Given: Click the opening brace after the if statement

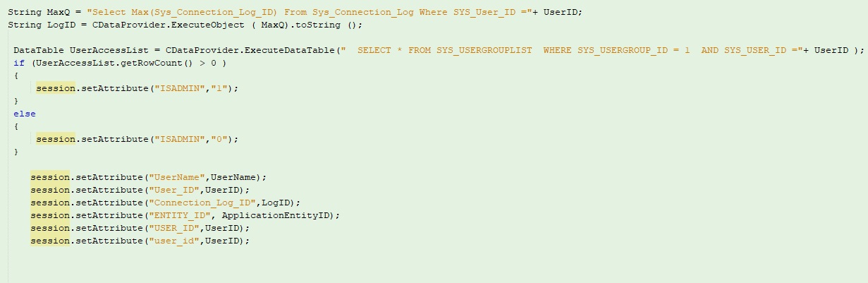Looking at the screenshot, I should click(16, 76).
